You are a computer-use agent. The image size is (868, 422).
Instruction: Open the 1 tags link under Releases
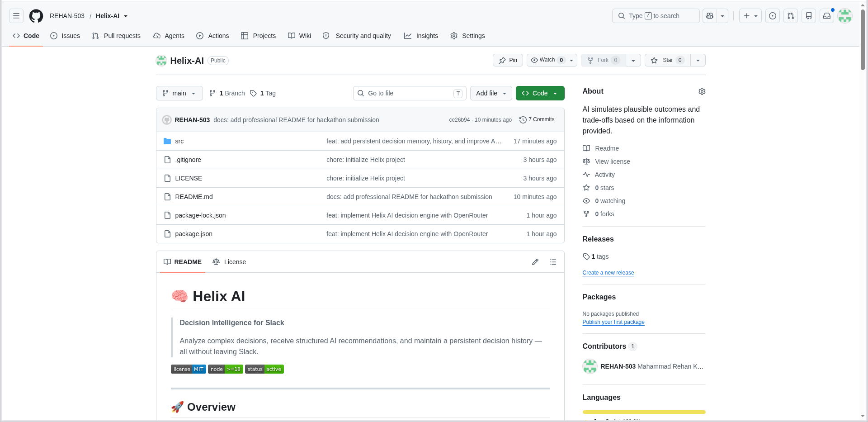(596, 256)
